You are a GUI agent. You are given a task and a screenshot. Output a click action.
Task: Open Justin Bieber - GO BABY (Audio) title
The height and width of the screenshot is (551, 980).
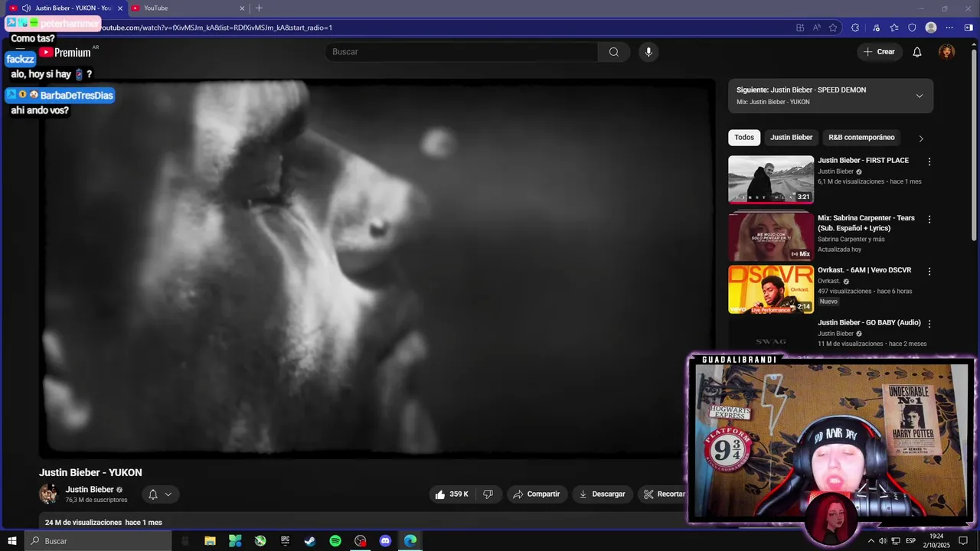pyautogui.click(x=869, y=323)
